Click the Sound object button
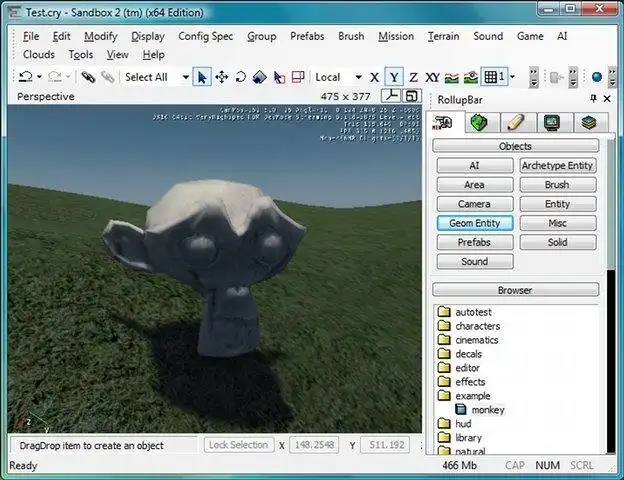624x480 pixels. pos(475,261)
